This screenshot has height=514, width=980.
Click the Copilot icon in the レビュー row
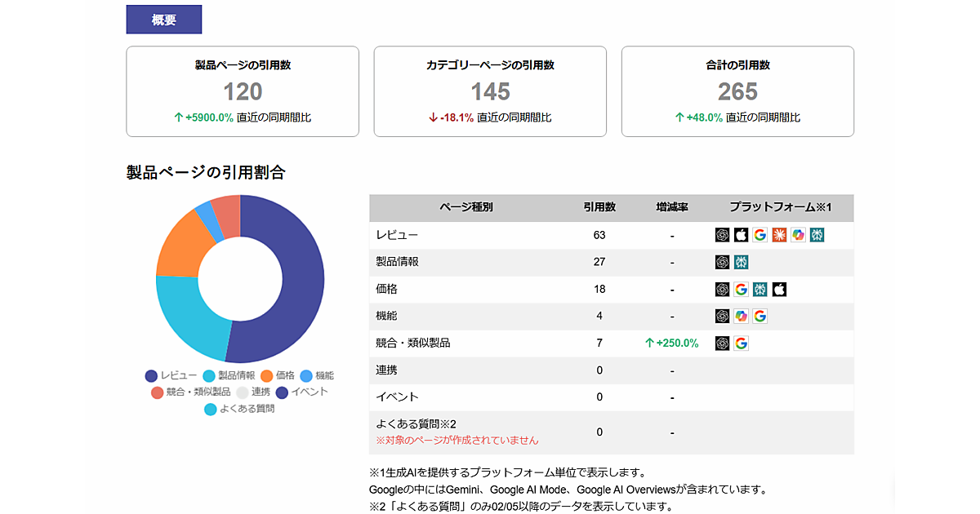(798, 235)
